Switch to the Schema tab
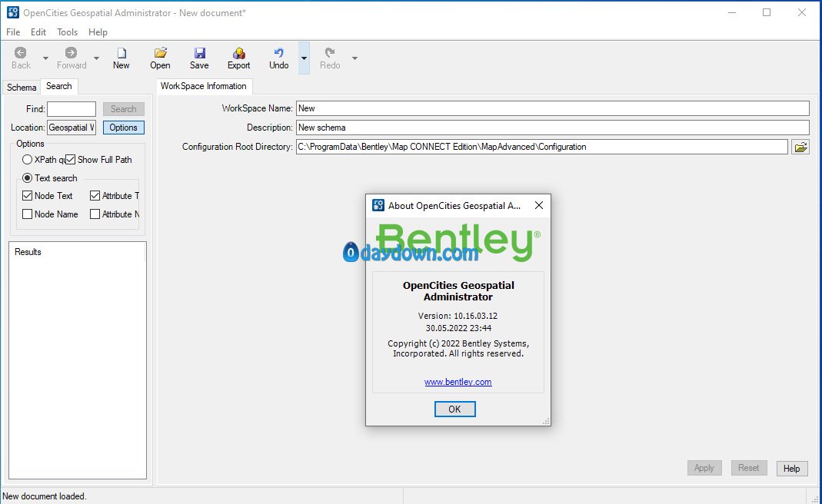This screenshot has height=504, width=822. point(22,87)
